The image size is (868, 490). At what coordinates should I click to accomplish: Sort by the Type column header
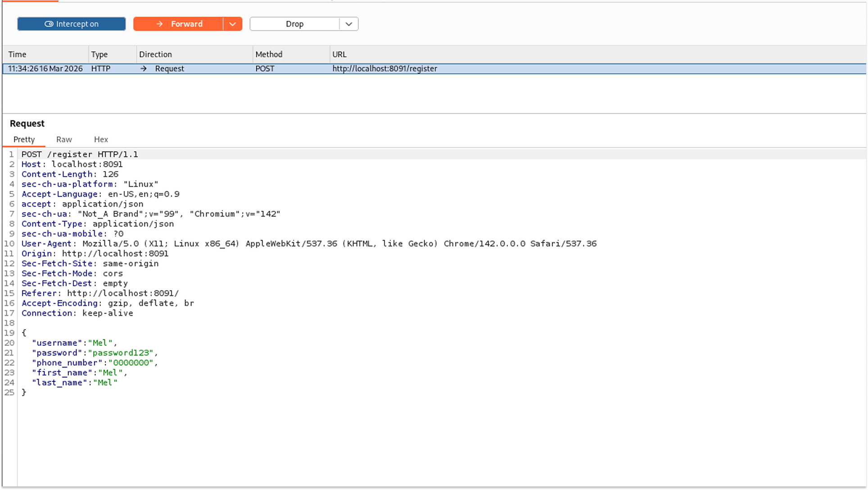point(99,54)
